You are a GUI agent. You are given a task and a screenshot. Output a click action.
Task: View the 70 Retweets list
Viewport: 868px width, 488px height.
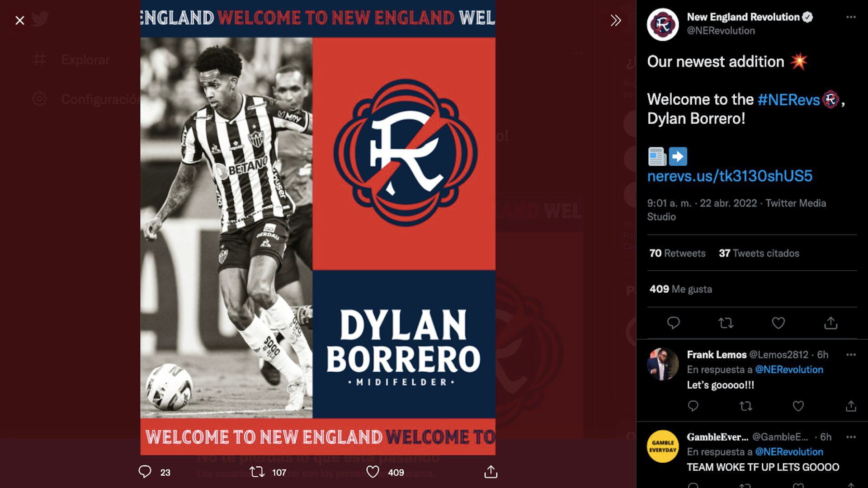pos(677,253)
